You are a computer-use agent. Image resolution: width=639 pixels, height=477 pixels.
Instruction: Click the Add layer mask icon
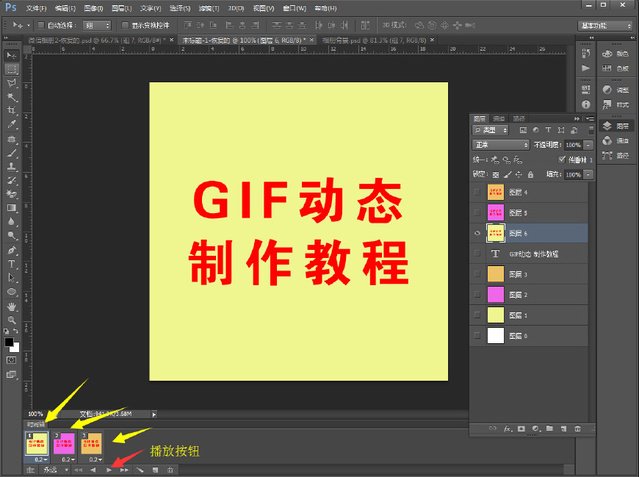(x=521, y=429)
